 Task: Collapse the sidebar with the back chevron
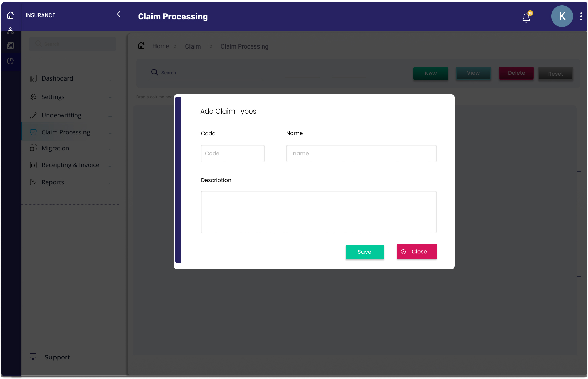tap(119, 14)
